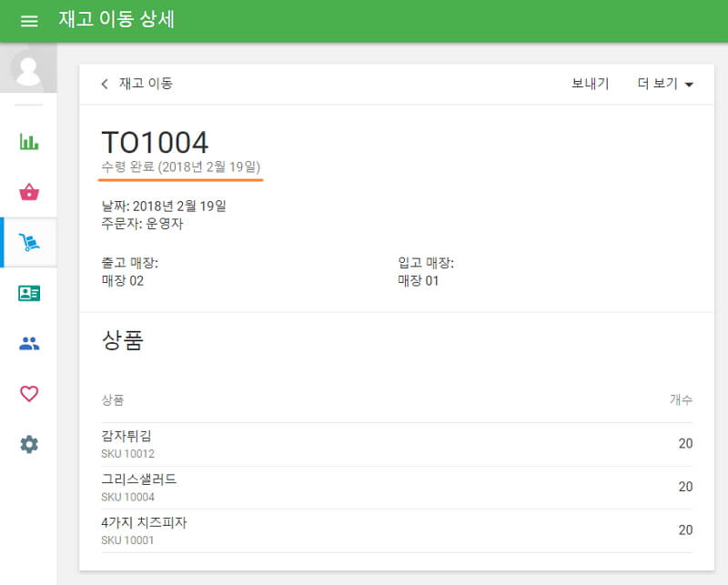728x585 pixels.
Task: Open settings with the gear icon
Action: point(28,444)
